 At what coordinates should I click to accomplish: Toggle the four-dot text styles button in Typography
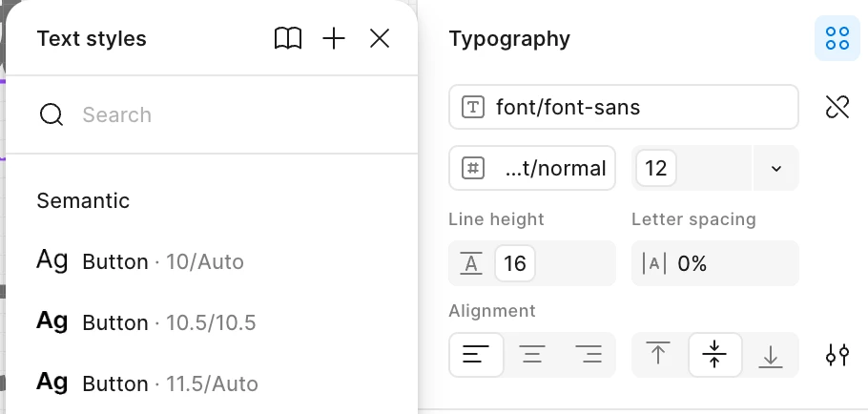837,39
